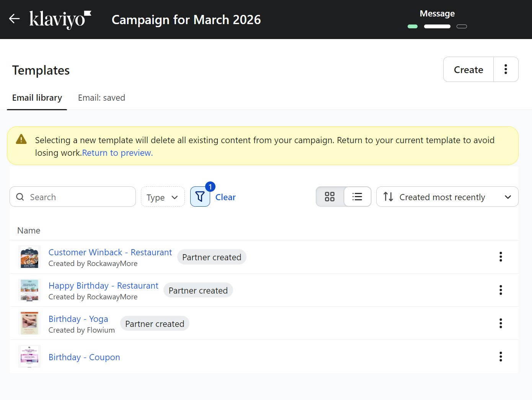532x400 pixels.
Task: Select the Email library tab
Action: [x=37, y=98]
